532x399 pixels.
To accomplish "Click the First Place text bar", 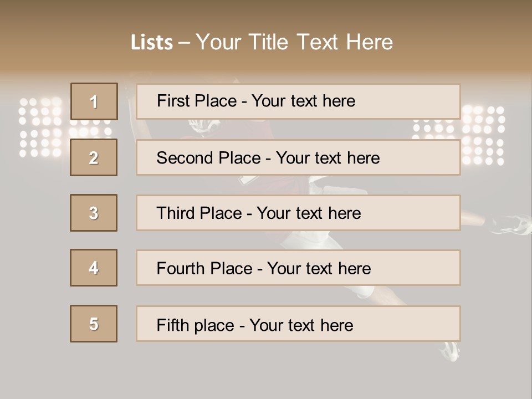I will pyautogui.click(x=298, y=101).
